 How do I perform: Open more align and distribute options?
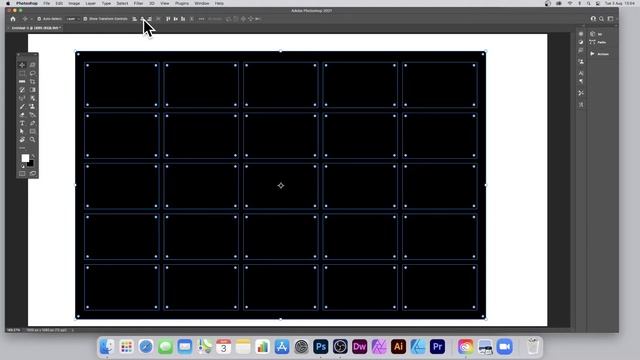201,19
